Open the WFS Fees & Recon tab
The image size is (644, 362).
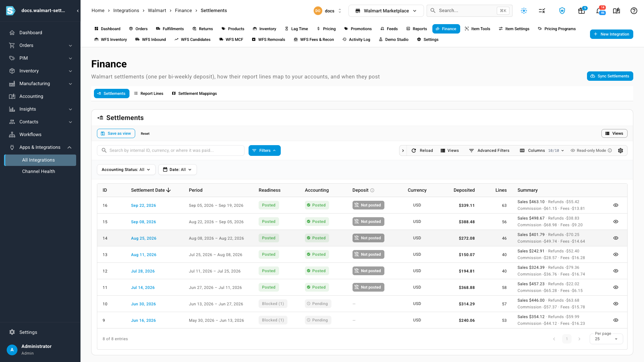(314, 40)
